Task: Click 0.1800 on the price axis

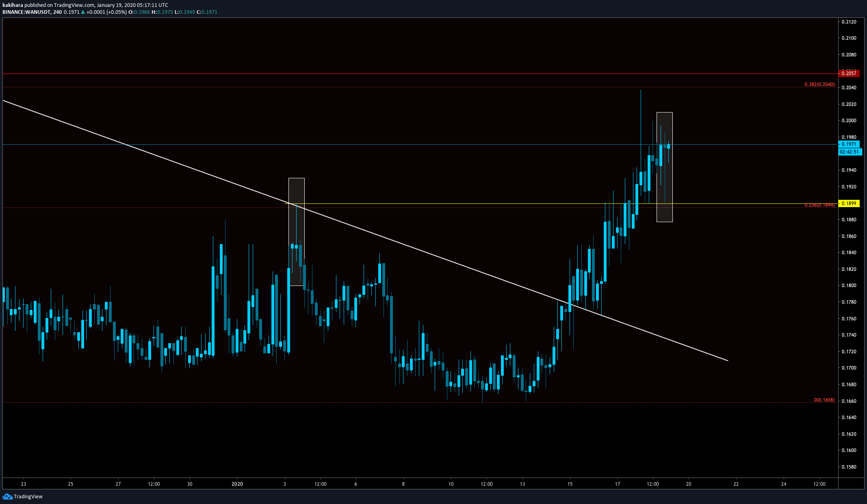Action: [849, 286]
